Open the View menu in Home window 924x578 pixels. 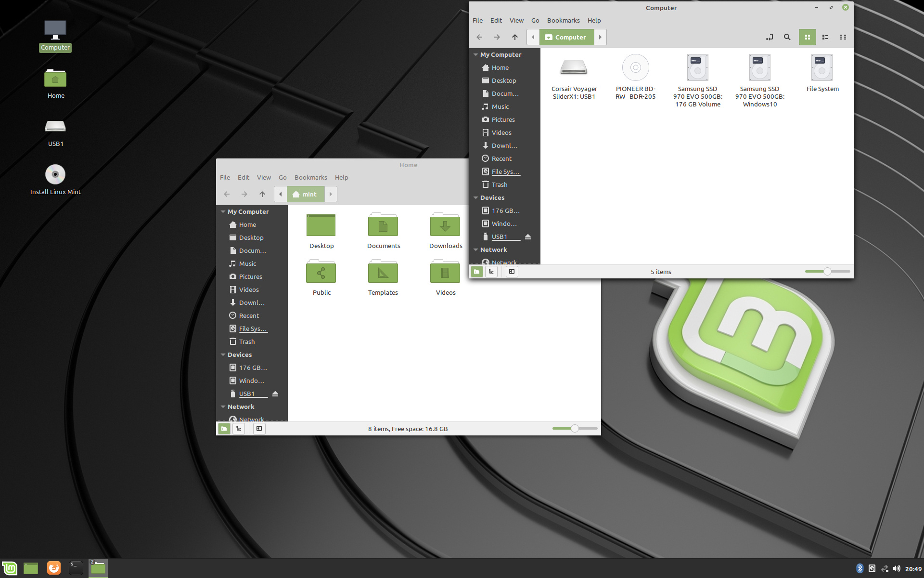click(x=263, y=177)
